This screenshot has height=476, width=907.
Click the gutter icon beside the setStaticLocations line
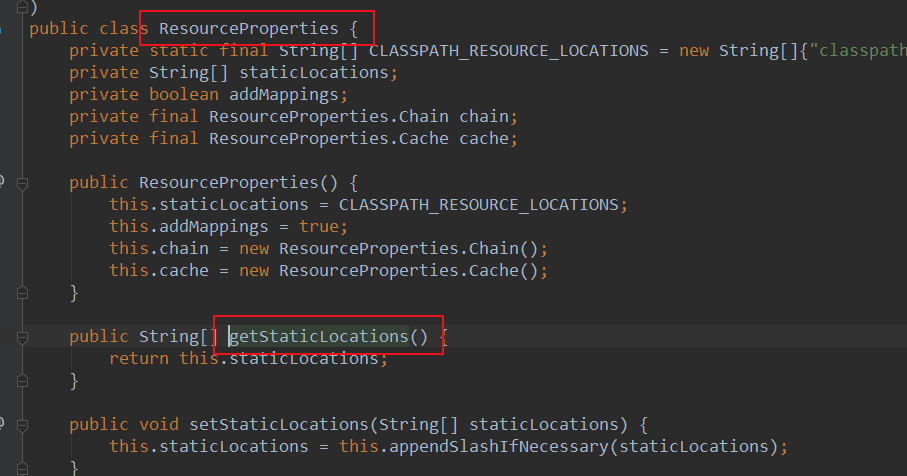click(2, 424)
